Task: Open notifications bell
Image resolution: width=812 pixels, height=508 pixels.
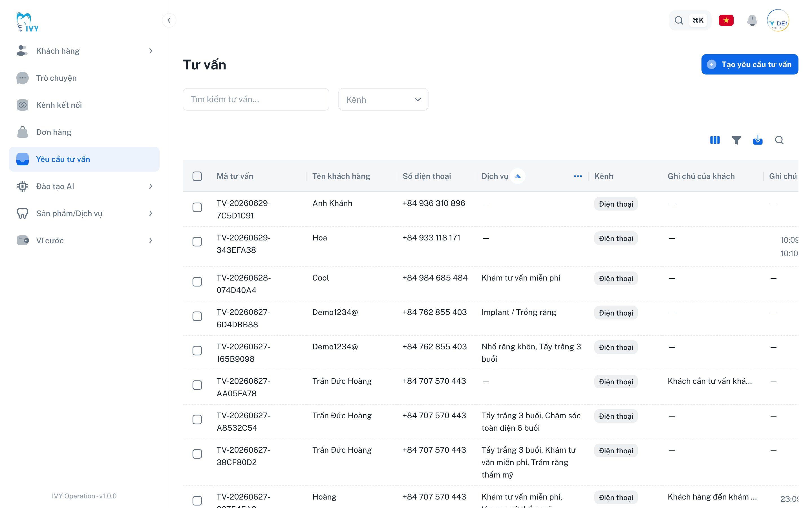Action: (x=752, y=21)
